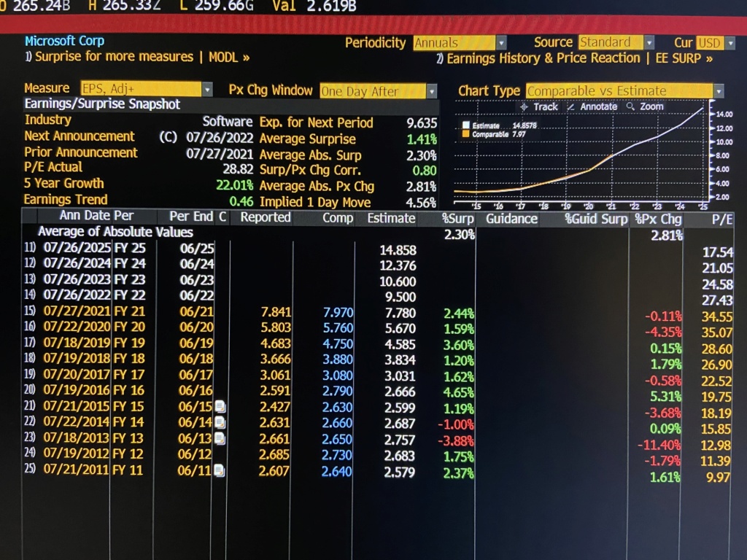Select row 13 dated 07/26/2023 FY 23

coord(378,280)
